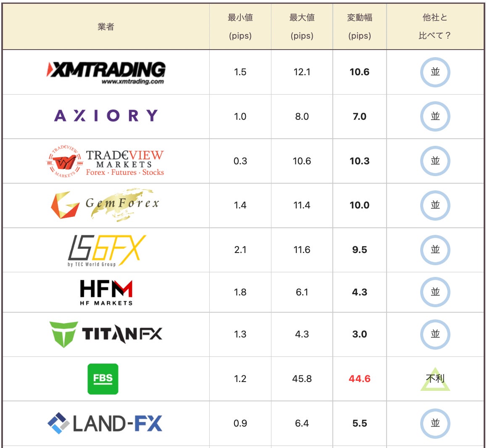This screenshot has height=448, width=487.
Task: Click the 並 circle badge in Tradeview row
Action: pyautogui.click(x=435, y=161)
